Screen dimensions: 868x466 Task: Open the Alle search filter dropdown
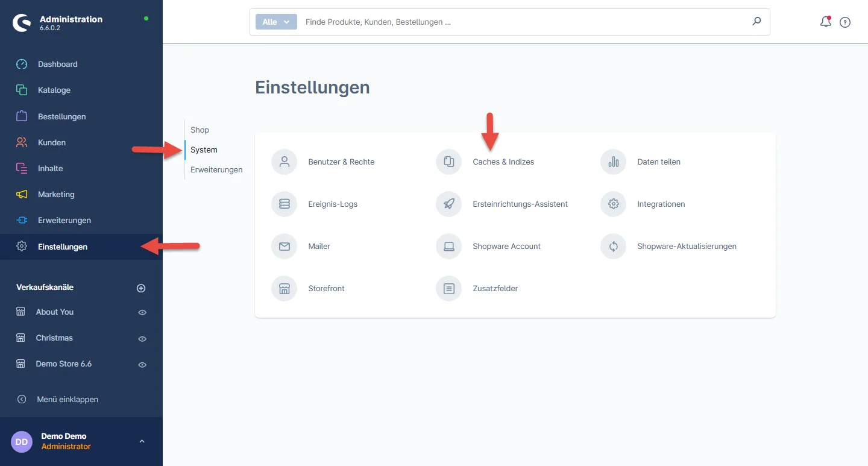276,22
